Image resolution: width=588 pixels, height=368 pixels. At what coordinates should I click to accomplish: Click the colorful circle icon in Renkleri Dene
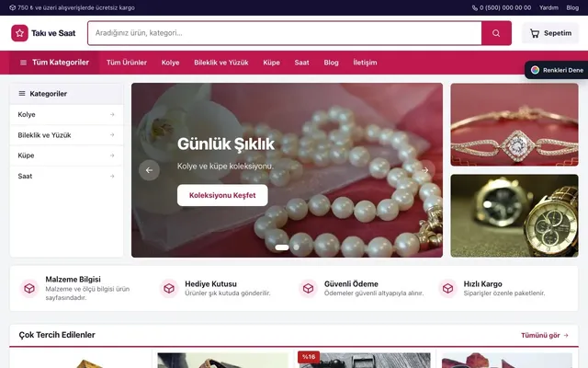coord(535,70)
